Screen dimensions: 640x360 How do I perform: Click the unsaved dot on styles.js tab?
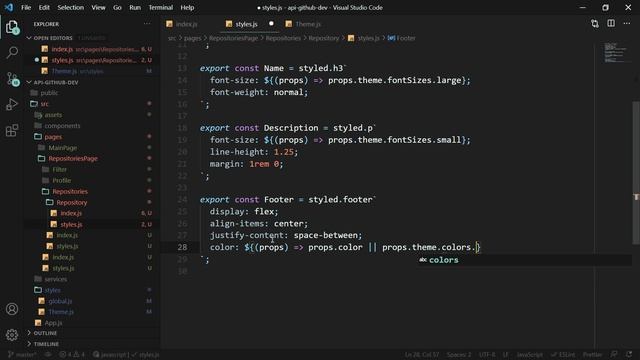[x=271, y=24]
